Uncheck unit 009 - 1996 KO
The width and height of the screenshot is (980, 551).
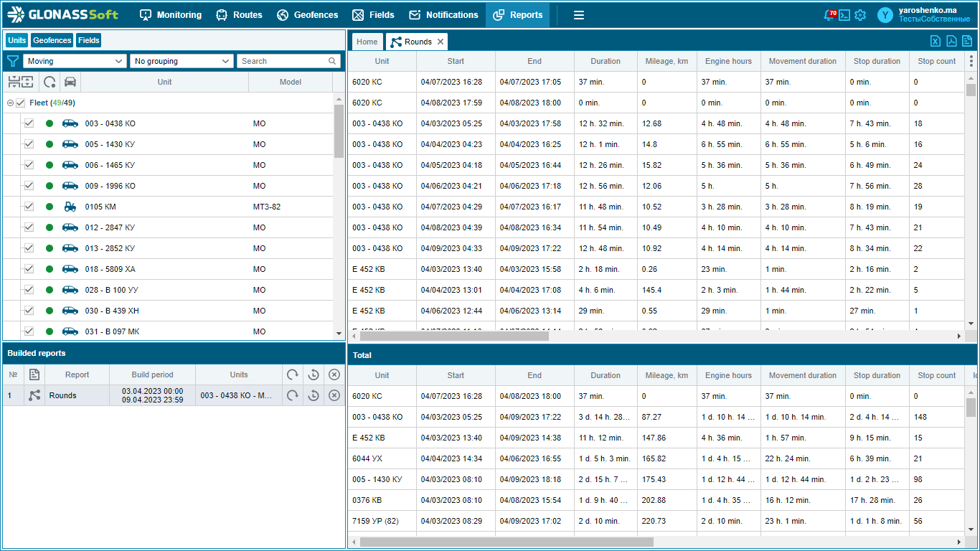click(29, 186)
